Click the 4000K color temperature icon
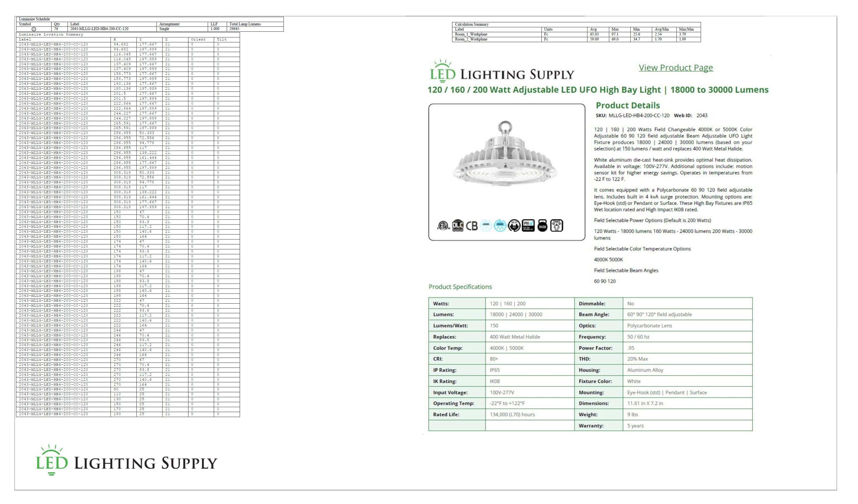 tap(486, 226)
